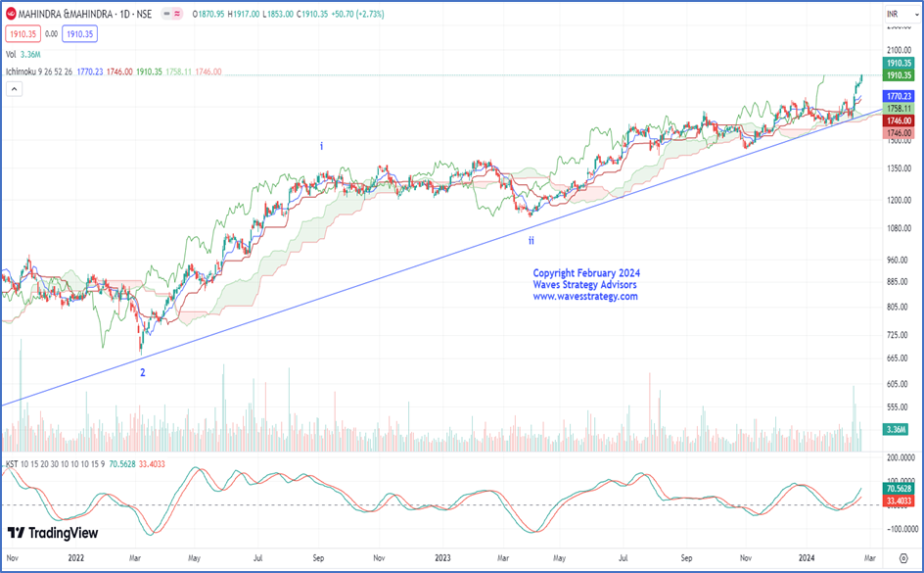924x573 pixels.
Task: Click the 3.36M volume tag on price scale
Action: pos(895,429)
